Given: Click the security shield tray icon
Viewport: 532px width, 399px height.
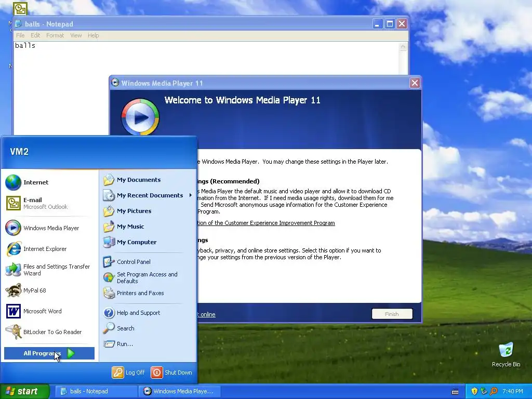Looking at the screenshot, I should [474, 391].
